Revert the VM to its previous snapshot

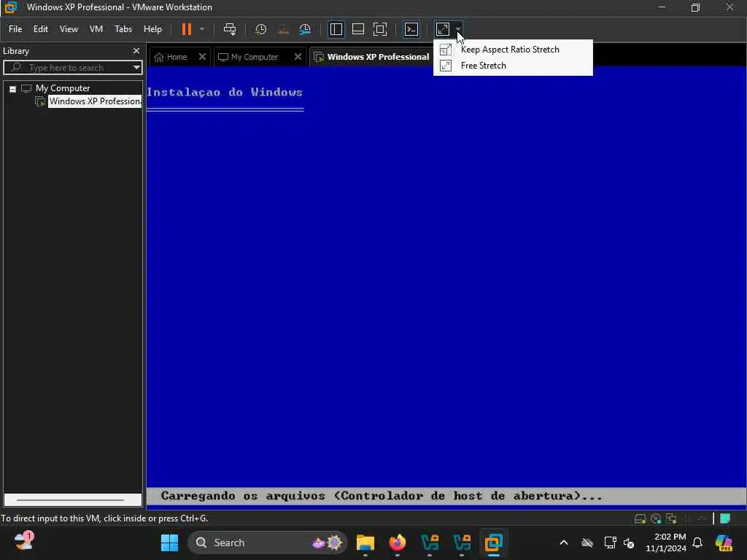click(x=283, y=29)
